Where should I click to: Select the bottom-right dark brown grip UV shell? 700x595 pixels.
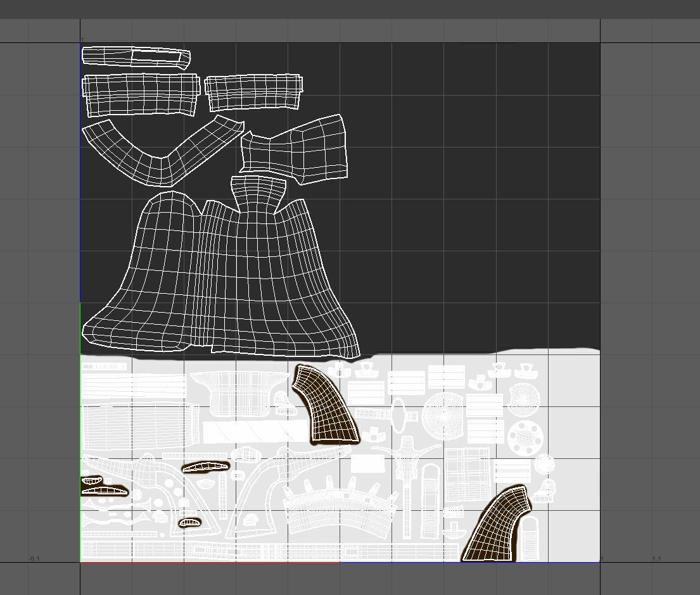(x=497, y=525)
